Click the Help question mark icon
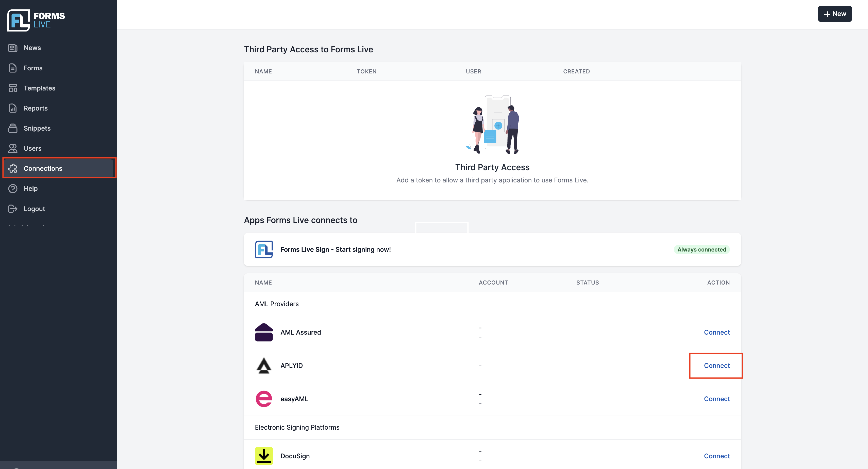 [13, 189]
